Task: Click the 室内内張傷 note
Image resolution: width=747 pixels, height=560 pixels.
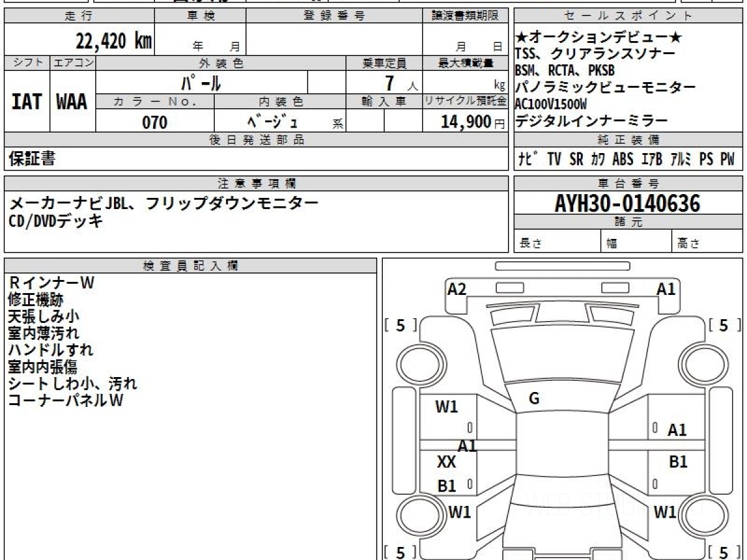Action: point(42,367)
